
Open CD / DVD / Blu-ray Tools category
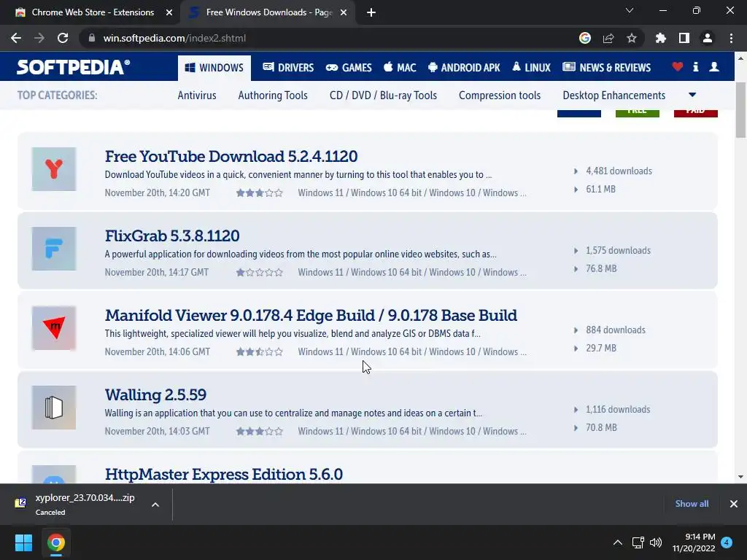[383, 96]
